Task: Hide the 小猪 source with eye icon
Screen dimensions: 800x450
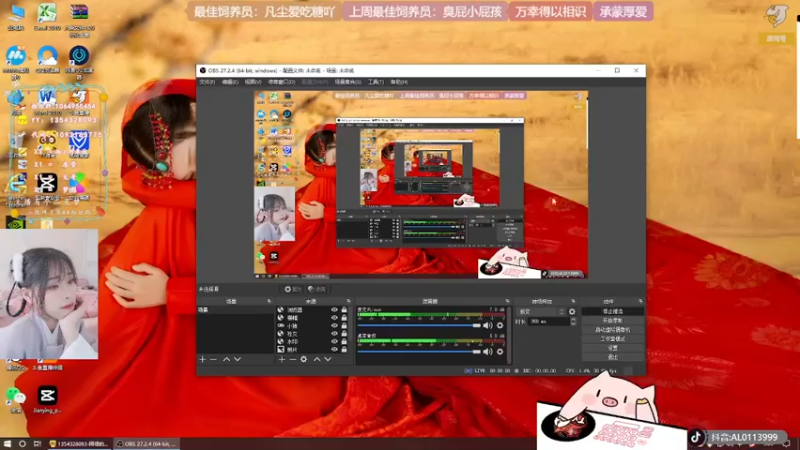Action: pyautogui.click(x=334, y=326)
